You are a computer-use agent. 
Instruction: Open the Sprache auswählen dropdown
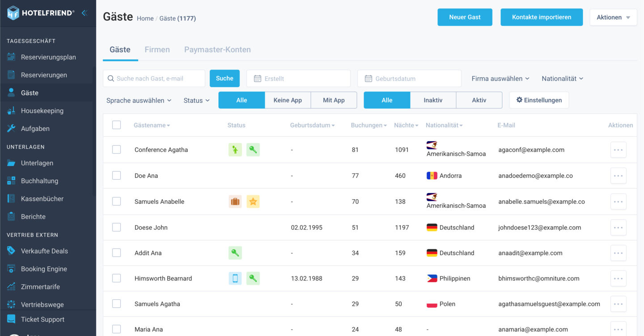[x=139, y=101]
